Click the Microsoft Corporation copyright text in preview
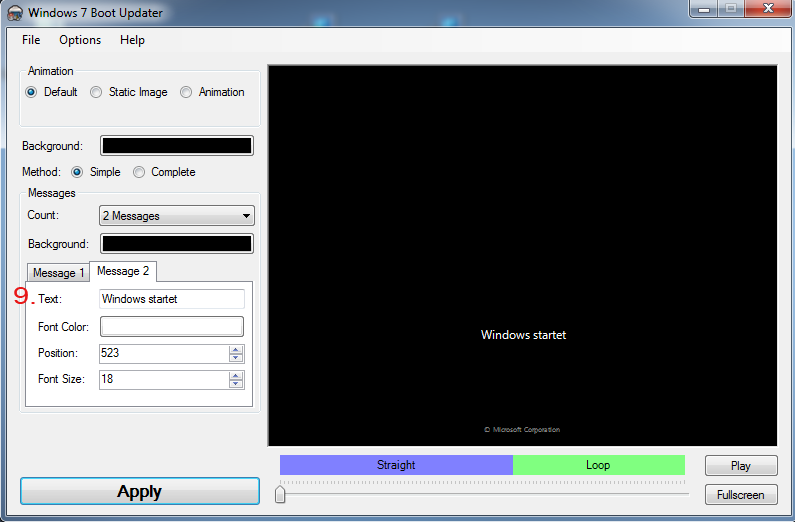 (522, 430)
